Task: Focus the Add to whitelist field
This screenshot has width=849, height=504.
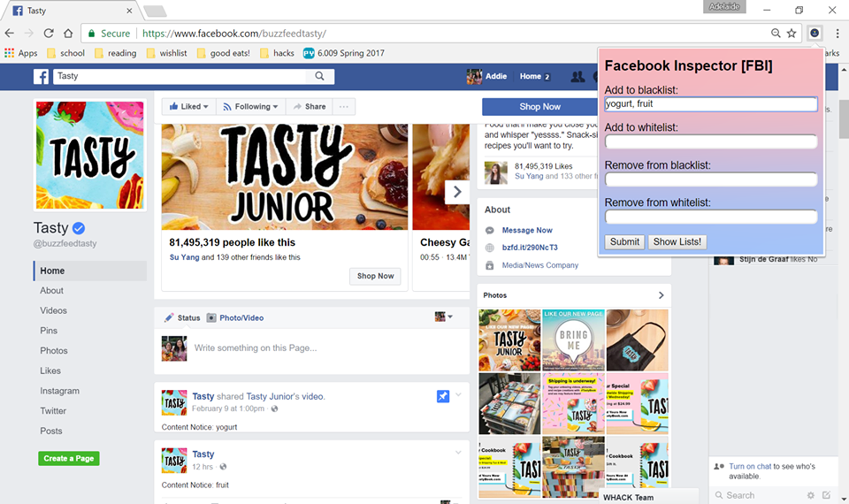Action: pyautogui.click(x=711, y=141)
